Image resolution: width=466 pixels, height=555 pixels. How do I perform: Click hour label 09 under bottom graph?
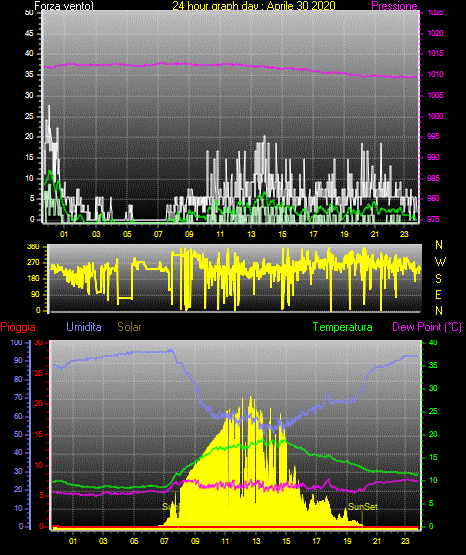coord(195,541)
